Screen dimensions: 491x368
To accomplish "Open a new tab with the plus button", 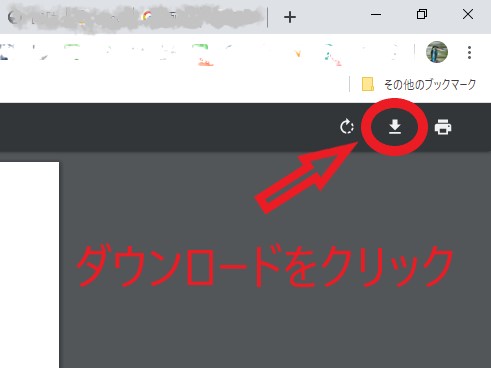I will [x=290, y=17].
